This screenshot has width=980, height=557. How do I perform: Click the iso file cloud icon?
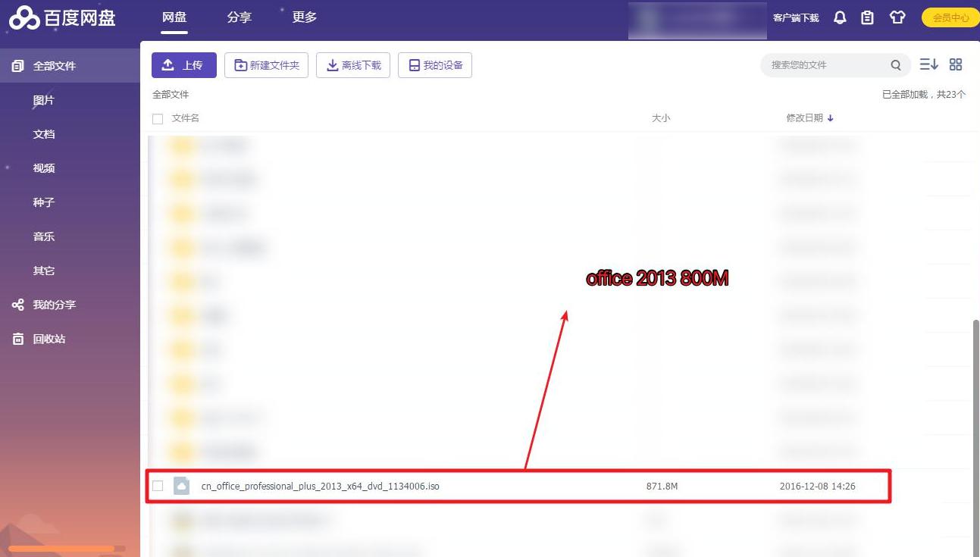click(181, 486)
